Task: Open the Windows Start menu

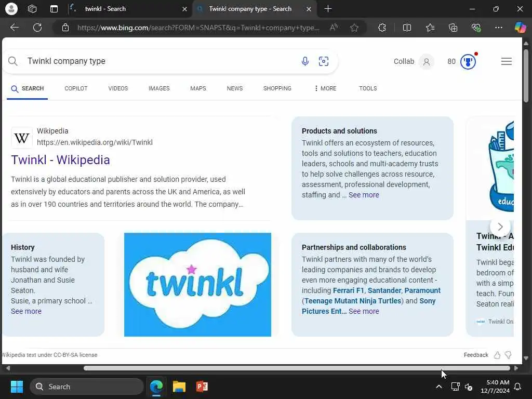Action: (17, 387)
